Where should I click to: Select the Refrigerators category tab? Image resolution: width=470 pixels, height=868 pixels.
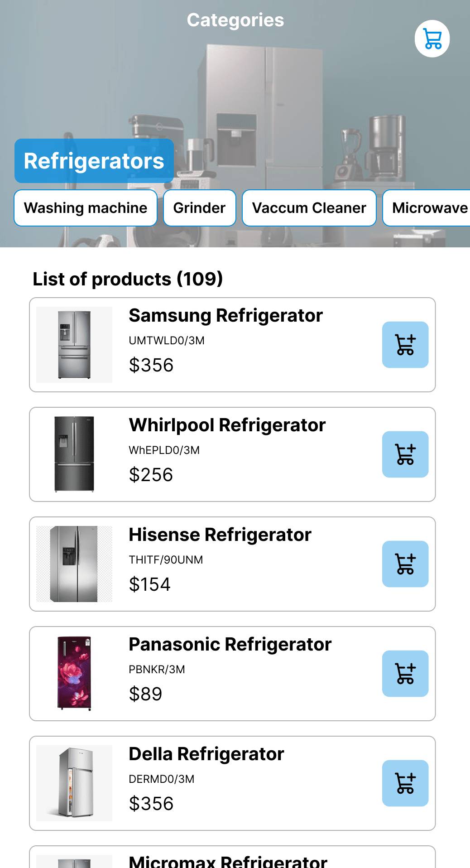pyautogui.click(x=94, y=161)
